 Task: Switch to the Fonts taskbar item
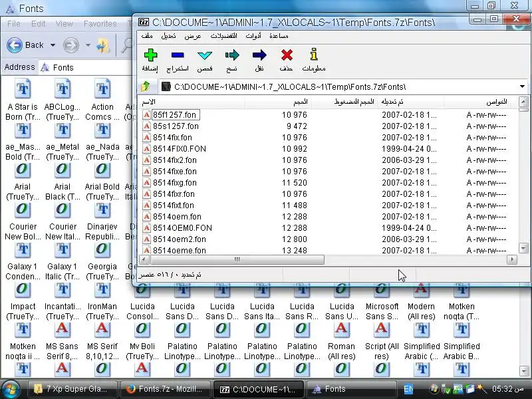(x=351, y=389)
